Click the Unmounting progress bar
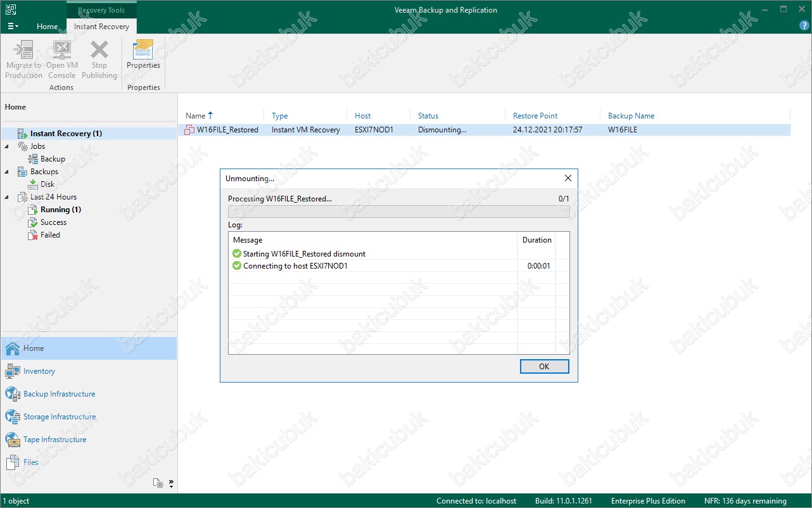Image resolution: width=812 pixels, height=508 pixels. 398,212
